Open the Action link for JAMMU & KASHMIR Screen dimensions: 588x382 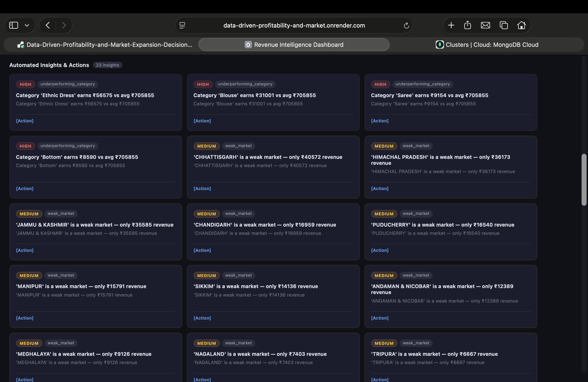tap(25, 250)
